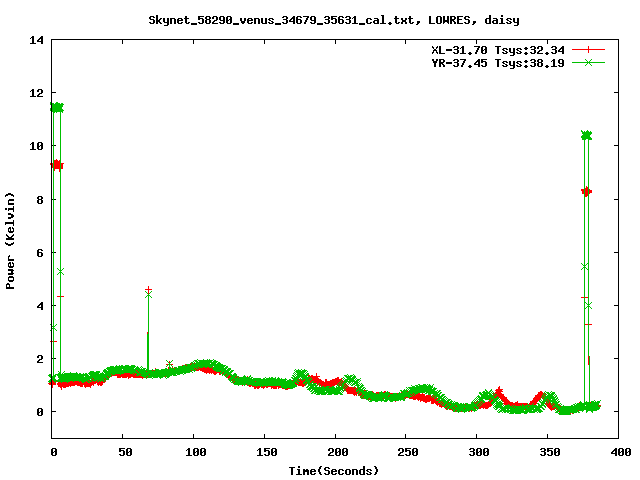Click the y-axis tick label 6
The height and width of the screenshot is (480, 640).
pyautogui.click(x=40, y=253)
